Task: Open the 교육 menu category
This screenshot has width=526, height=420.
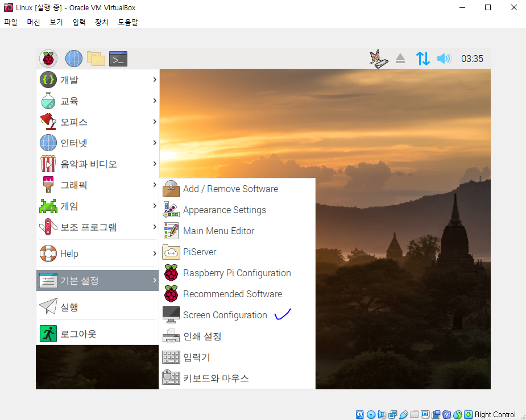Action: [x=97, y=101]
